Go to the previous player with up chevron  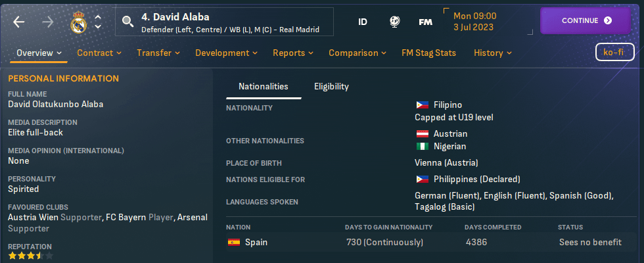tap(98, 16)
